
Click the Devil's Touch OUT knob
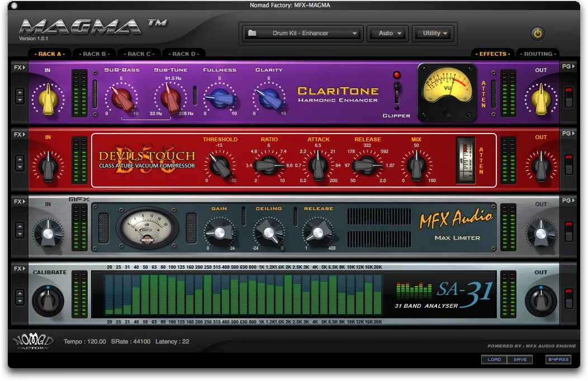pyautogui.click(x=540, y=166)
